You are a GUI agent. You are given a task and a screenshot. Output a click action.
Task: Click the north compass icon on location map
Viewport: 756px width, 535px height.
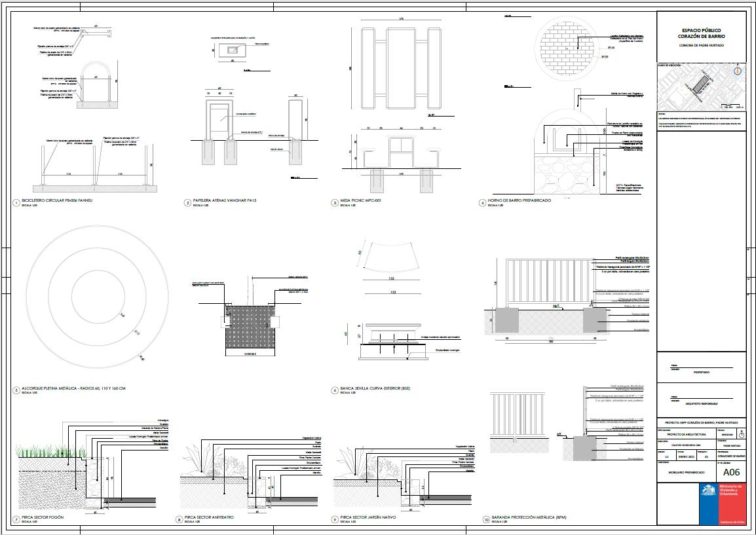pyautogui.click(x=737, y=71)
